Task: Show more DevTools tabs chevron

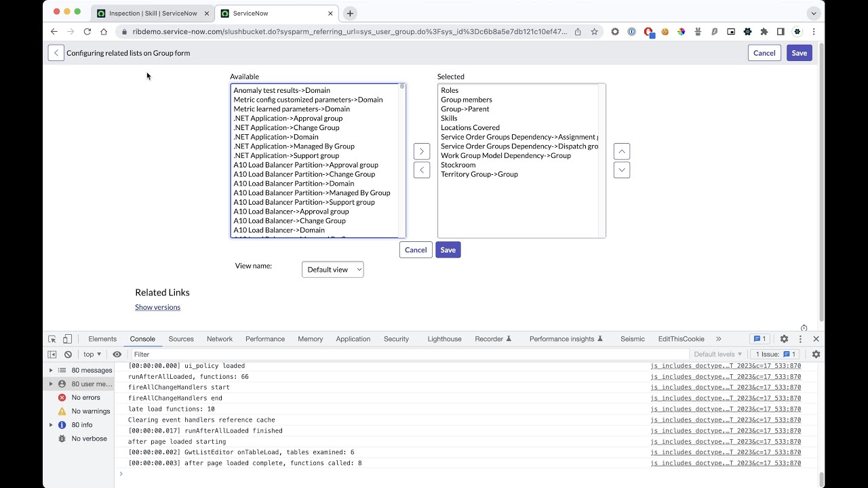Action: tap(719, 339)
